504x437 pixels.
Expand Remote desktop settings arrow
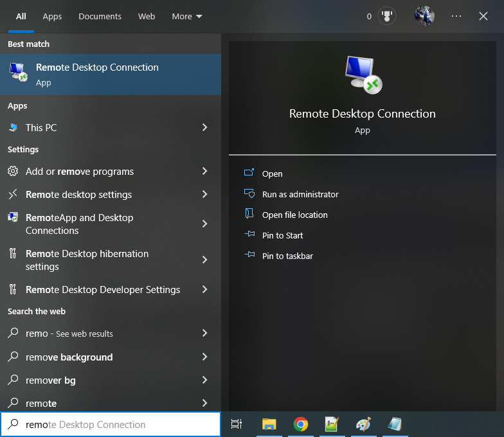(204, 194)
